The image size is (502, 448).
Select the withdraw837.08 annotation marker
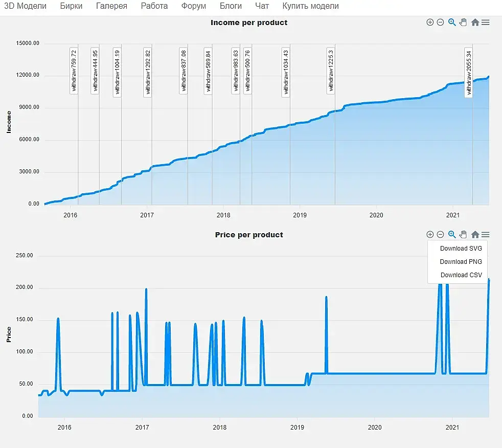pyautogui.click(x=183, y=71)
